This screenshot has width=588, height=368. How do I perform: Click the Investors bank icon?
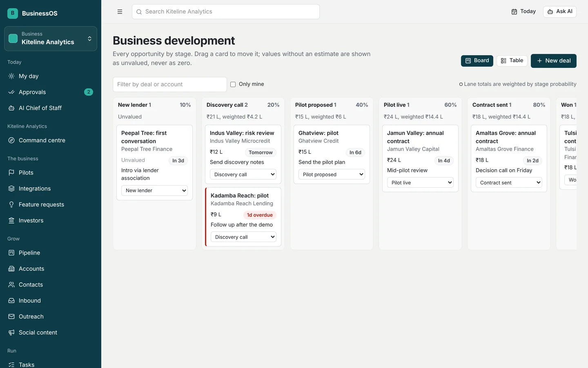(x=11, y=220)
